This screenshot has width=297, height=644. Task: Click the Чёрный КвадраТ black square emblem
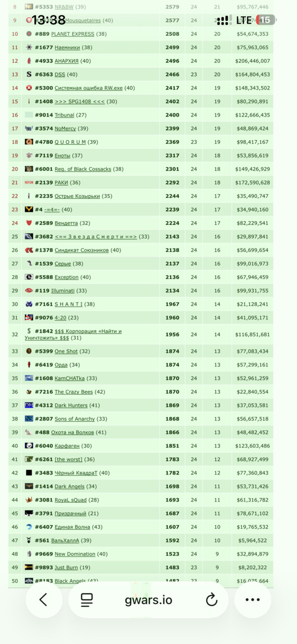29,473
